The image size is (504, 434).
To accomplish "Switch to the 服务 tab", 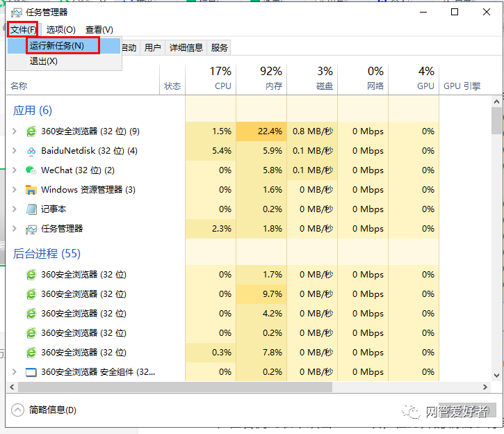I will pos(219,47).
